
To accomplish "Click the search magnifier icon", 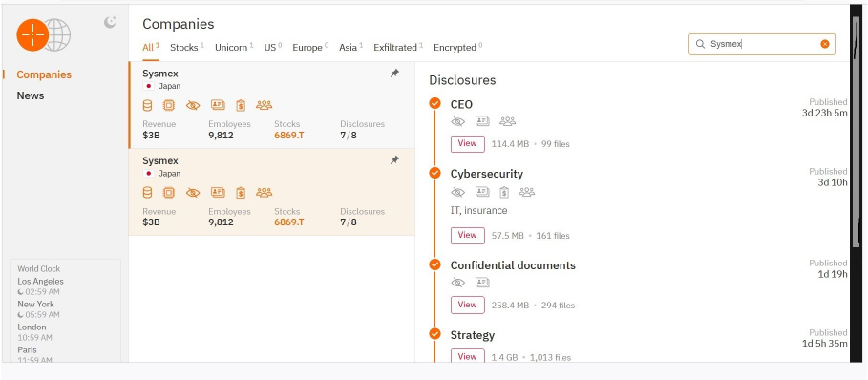I will (700, 44).
